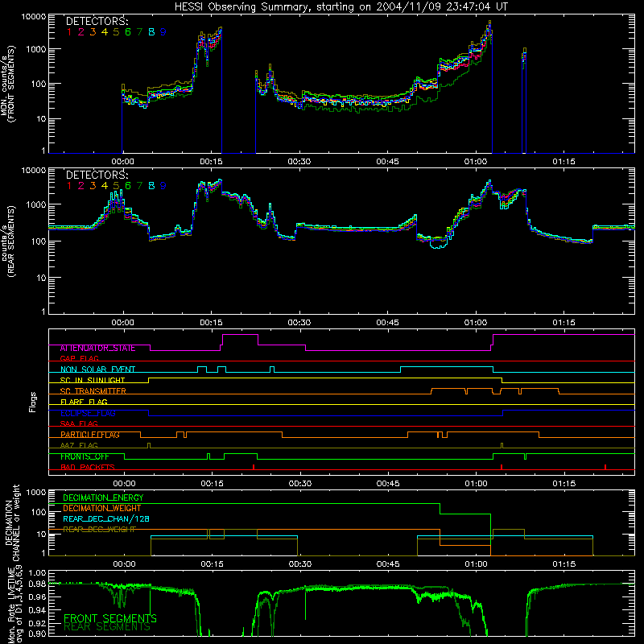Click the DETECTORS: legend heading in the rear segments plot

click(x=97, y=175)
